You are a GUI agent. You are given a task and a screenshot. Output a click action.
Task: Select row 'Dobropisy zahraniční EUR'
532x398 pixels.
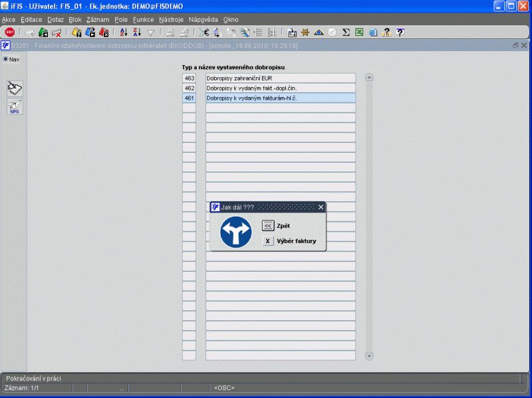point(281,78)
